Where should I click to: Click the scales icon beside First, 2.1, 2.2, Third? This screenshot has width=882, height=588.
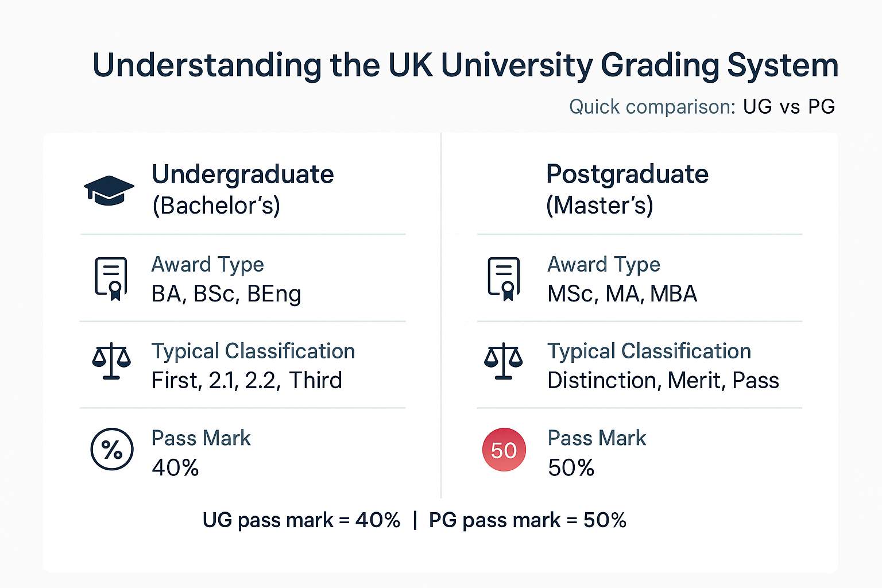click(x=111, y=361)
